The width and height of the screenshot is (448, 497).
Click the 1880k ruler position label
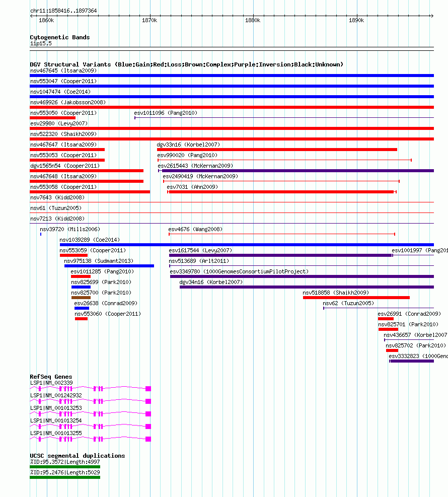click(x=253, y=20)
